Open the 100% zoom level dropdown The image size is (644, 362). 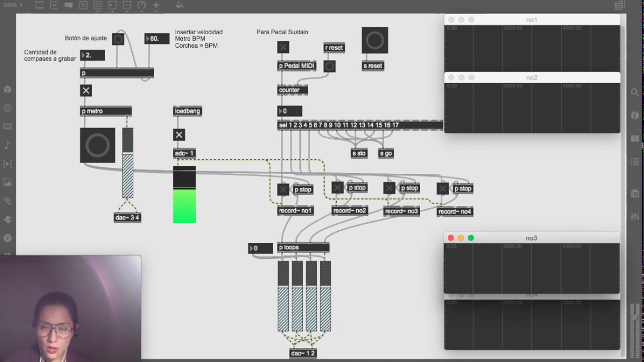[x=12, y=5]
